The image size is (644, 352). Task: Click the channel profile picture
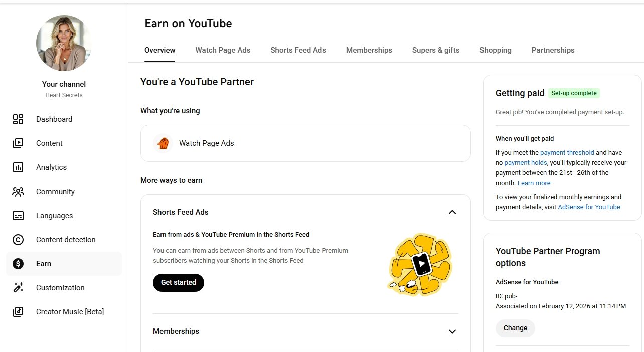coord(64,43)
